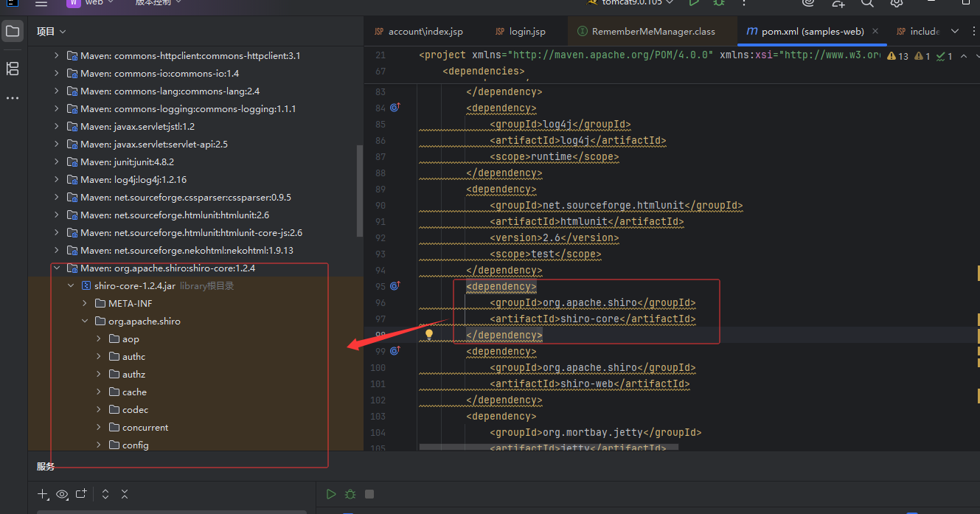Open the 项目 view dropdown
980x514 pixels.
[x=52, y=32]
